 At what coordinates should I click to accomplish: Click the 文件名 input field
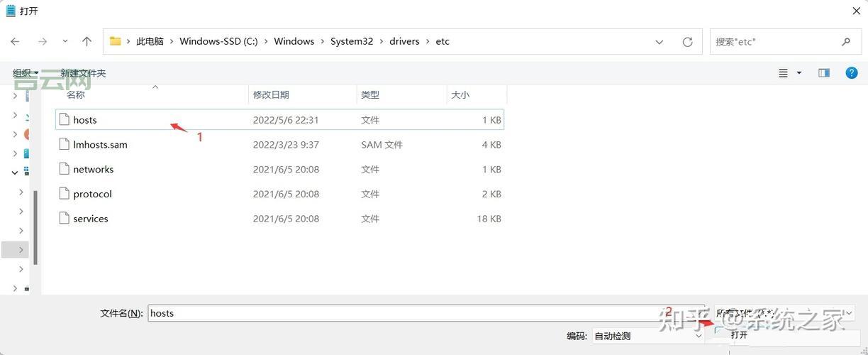[404, 313]
